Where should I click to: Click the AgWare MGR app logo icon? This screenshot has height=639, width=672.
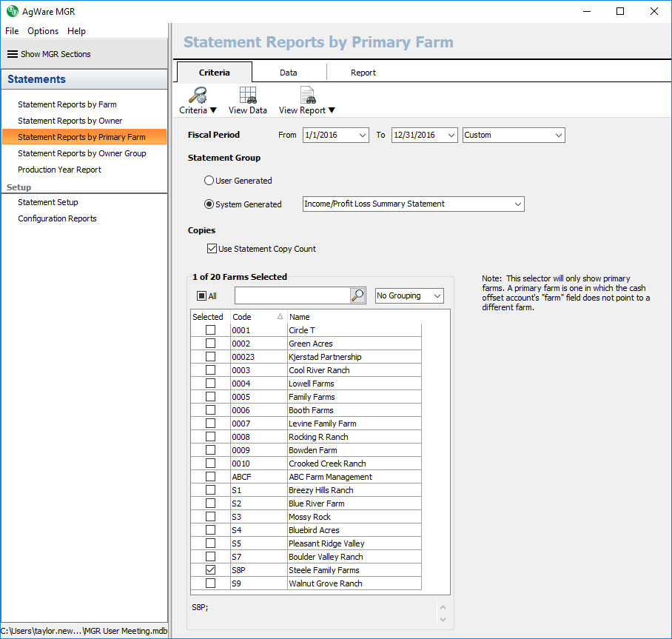pyautogui.click(x=12, y=11)
